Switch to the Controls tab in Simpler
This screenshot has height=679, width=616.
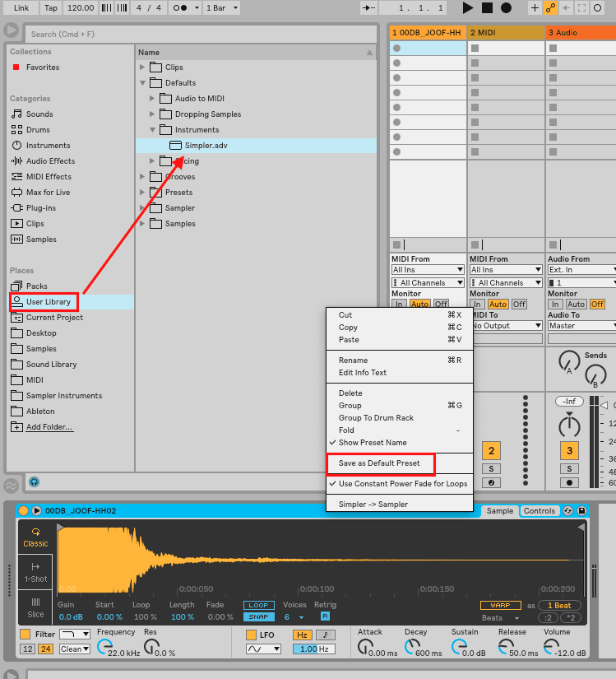(x=540, y=511)
